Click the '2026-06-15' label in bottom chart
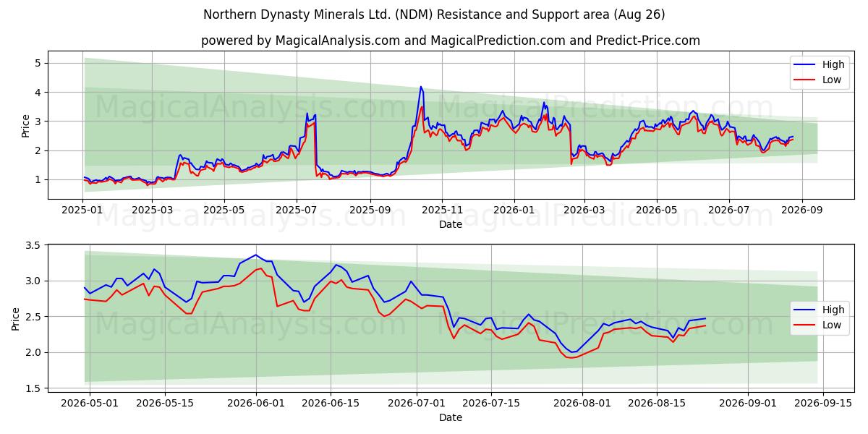 click(x=330, y=403)
